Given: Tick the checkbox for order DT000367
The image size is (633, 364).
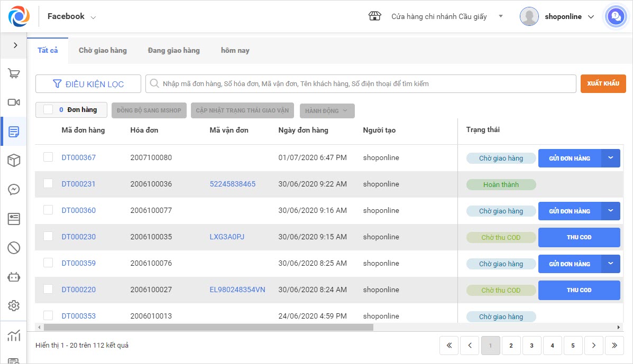Looking at the screenshot, I should [48, 157].
